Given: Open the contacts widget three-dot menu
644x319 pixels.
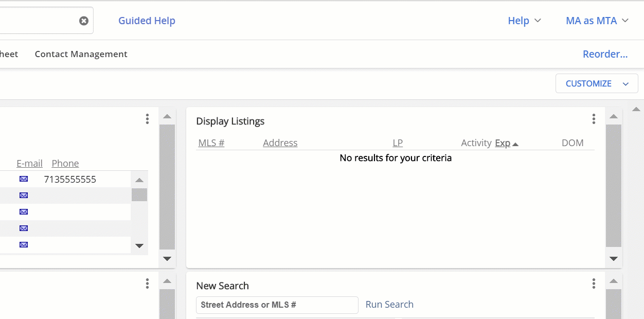Looking at the screenshot, I should 147,119.
